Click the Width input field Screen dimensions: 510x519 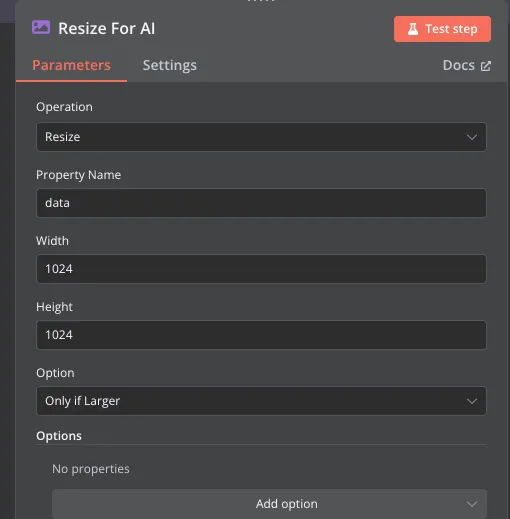[261, 269]
